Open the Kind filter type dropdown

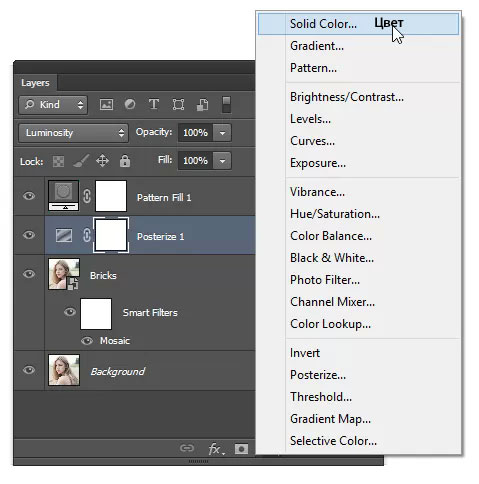coord(53,105)
